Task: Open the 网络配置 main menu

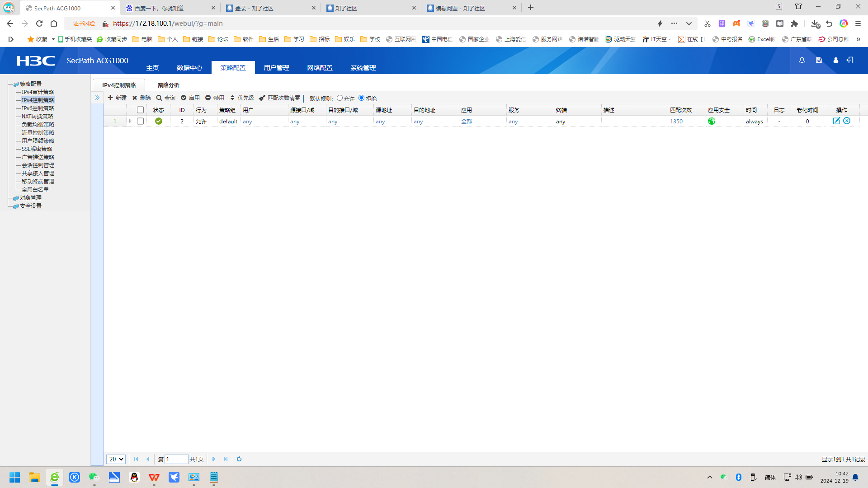Action: 320,68
